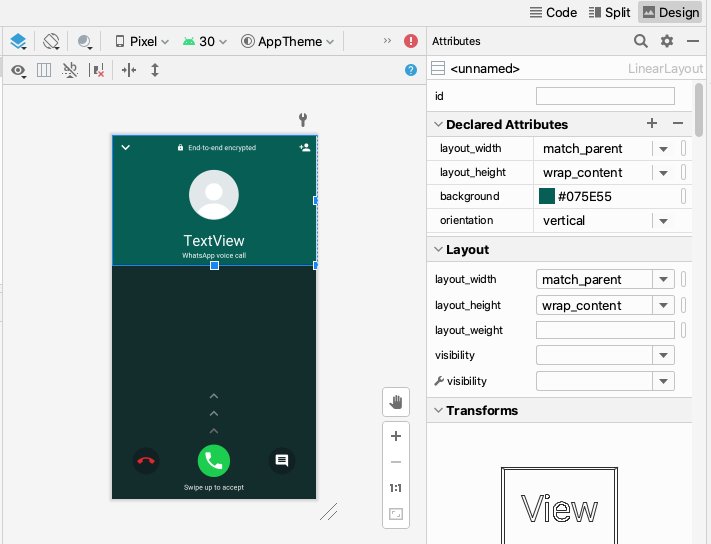
Task: Open the night mode selector icon
Action: click(x=84, y=42)
